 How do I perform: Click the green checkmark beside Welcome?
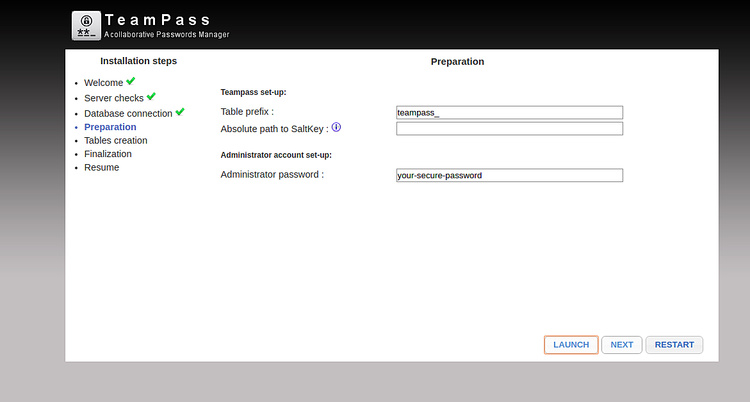[x=131, y=81]
